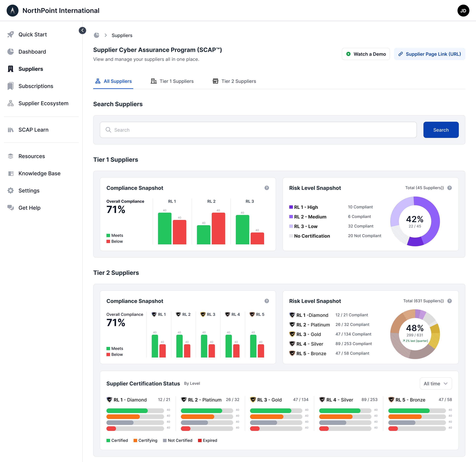Click the JD user avatar
The image size is (476, 462).
(463, 11)
